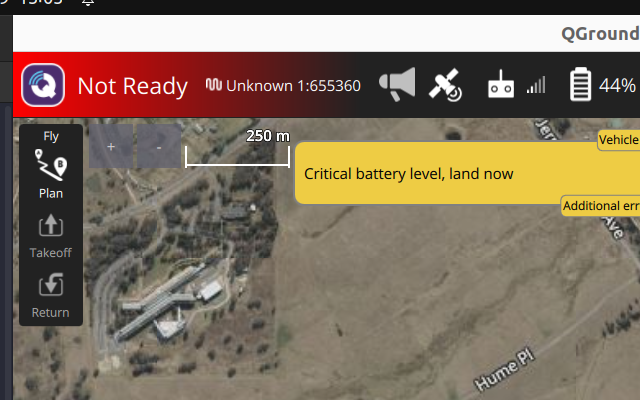Click the 250 m map scale bar

tap(238, 148)
